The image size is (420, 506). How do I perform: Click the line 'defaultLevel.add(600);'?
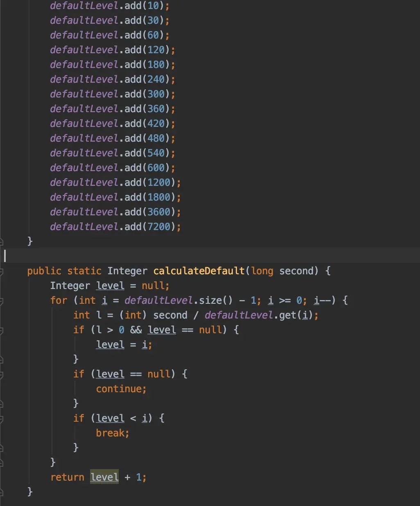pyautogui.click(x=113, y=168)
